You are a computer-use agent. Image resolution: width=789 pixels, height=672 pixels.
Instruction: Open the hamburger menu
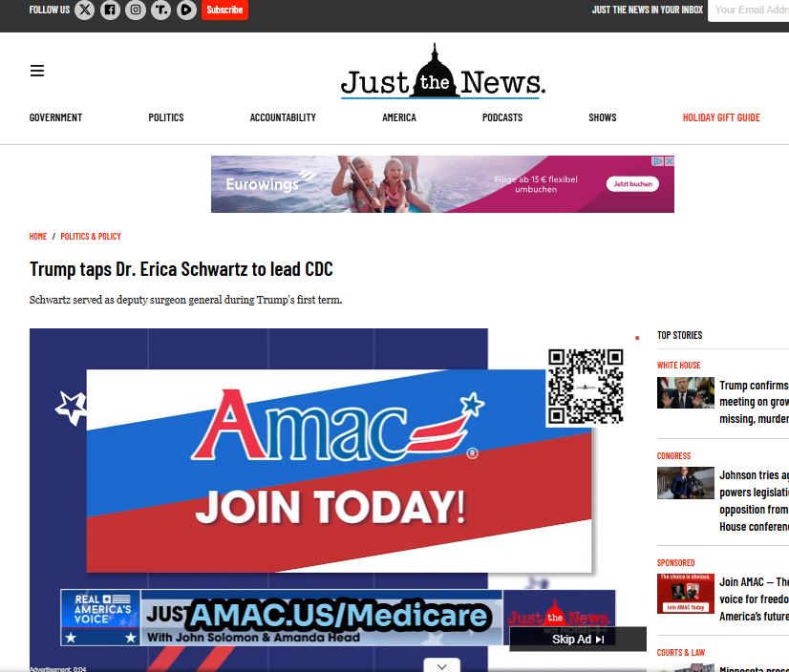37,71
